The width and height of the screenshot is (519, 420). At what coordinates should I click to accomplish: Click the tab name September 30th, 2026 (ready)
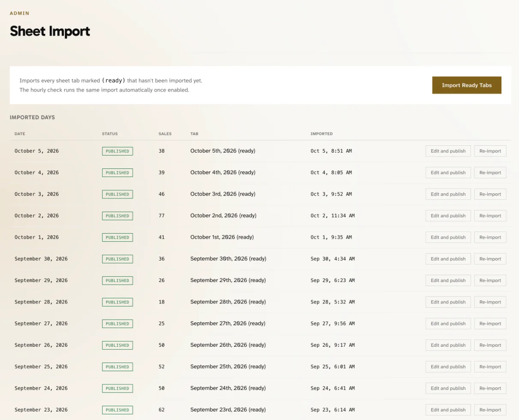tap(228, 259)
